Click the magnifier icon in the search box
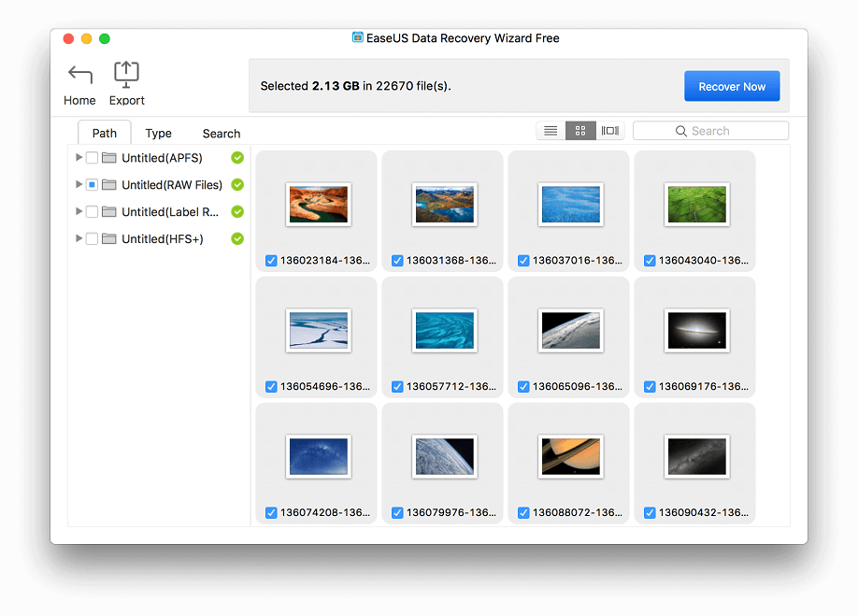This screenshot has height=616, width=858. click(x=681, y=130)
